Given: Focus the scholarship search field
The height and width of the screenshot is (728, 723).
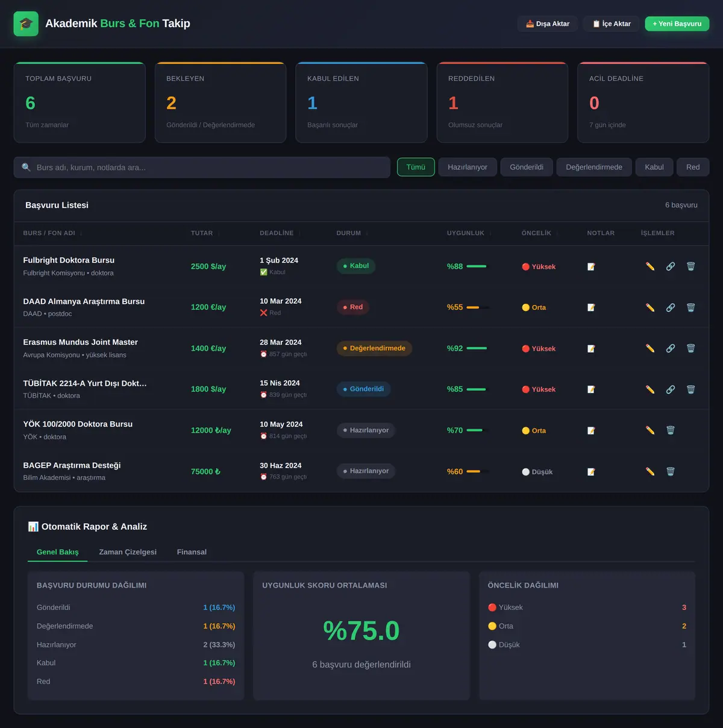Looking at the screenshot, I should coord(202,168).
